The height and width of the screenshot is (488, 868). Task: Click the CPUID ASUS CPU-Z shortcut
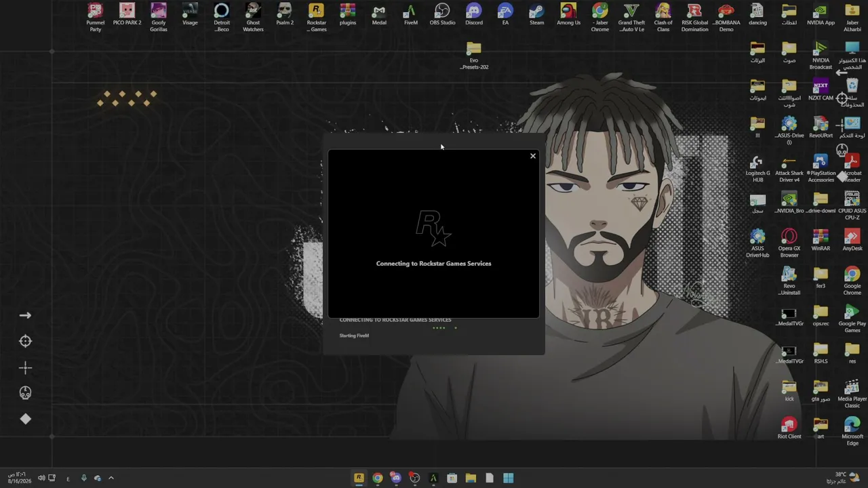click(852, 206)
